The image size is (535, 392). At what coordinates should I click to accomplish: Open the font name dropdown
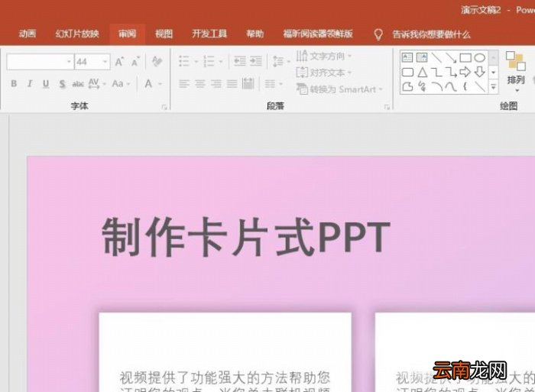[x=69, y=62]
